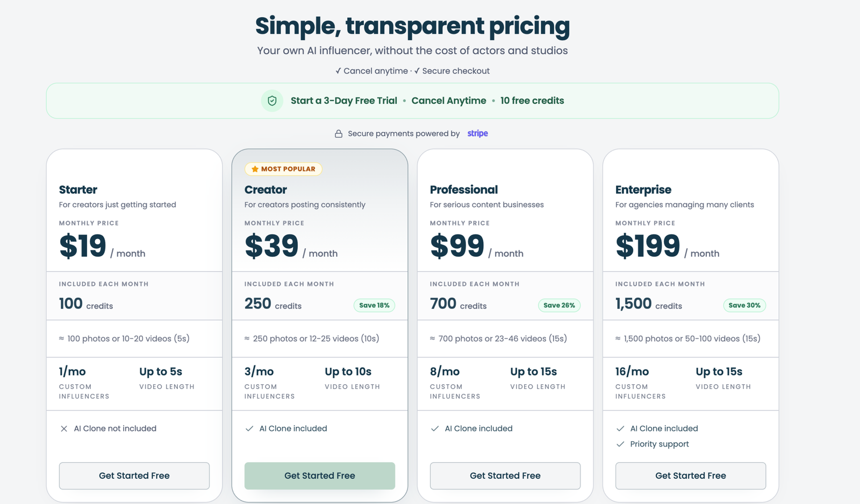Click the star icon in Most Popular badge
Screen dimensions: 860x504
[x=255, y=169]
